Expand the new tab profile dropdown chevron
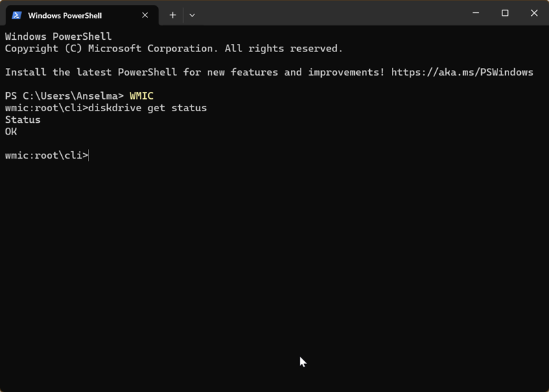This screenshot has height=392, width=549. pos(192,14)
